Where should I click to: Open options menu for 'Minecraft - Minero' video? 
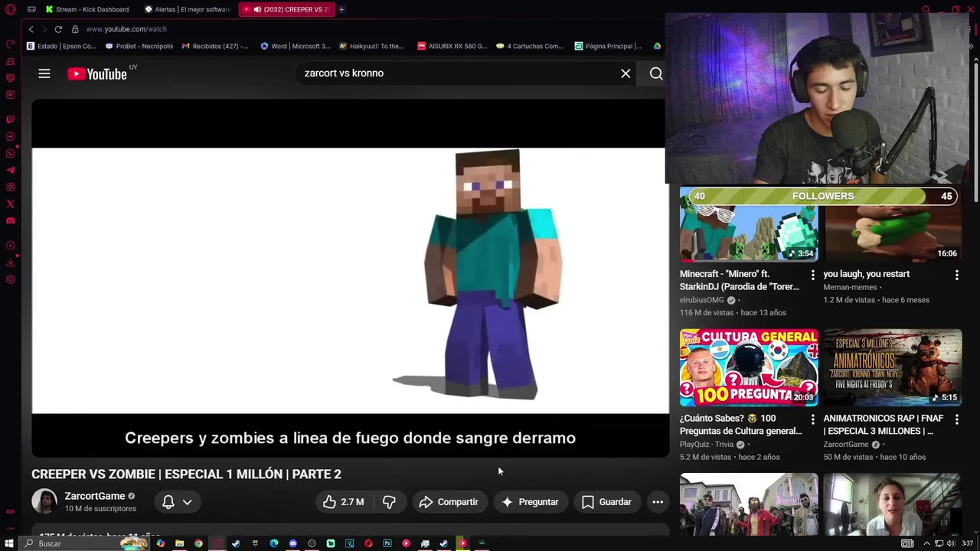[813, 275]
